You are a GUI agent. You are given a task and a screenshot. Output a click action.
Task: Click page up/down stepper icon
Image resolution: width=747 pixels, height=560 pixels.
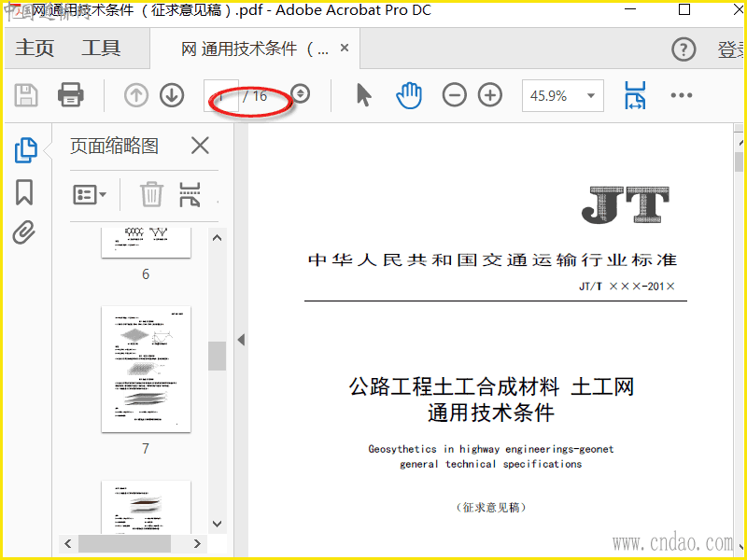pyautogui.click(x=300, y=94)
